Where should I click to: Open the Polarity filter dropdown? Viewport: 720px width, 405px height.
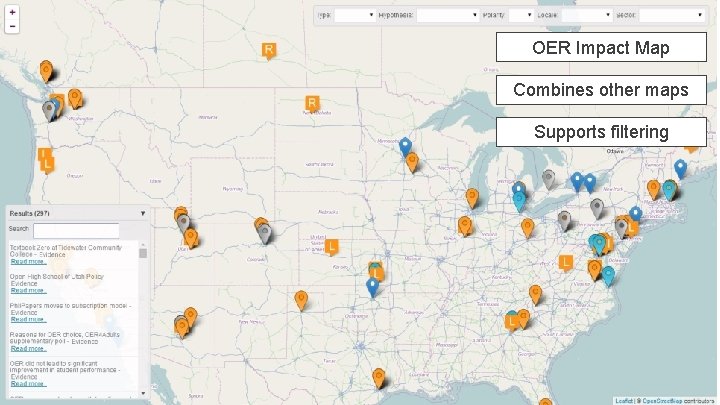pyautogui.click(x=521, y=15)
